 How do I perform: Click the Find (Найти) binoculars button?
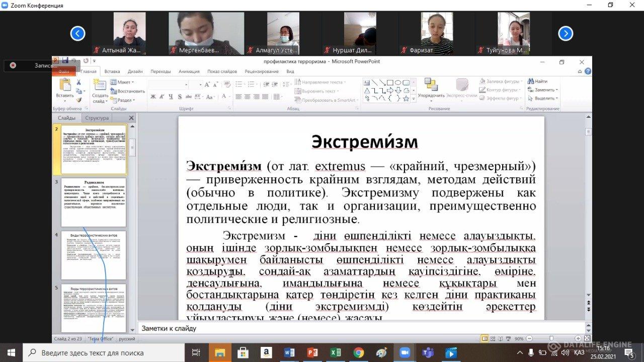(x=537, y=81)
